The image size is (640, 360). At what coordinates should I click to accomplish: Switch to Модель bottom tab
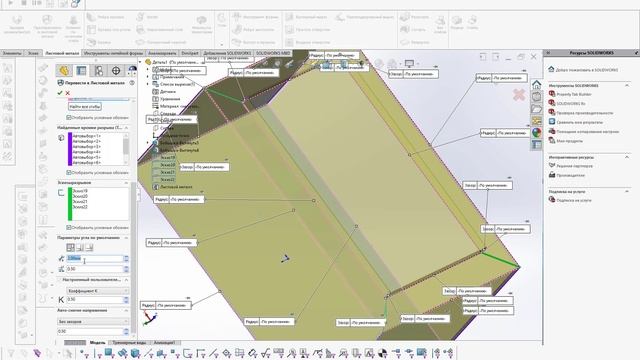[97, 342]
